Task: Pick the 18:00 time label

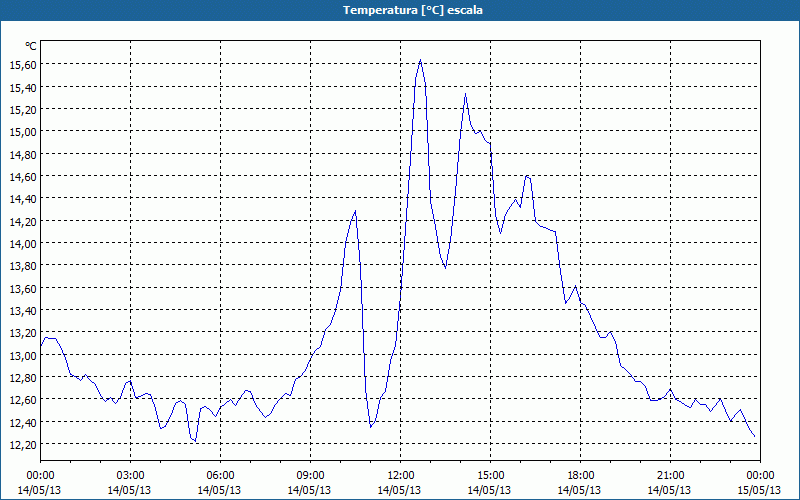Action: (x=580, y=476)
